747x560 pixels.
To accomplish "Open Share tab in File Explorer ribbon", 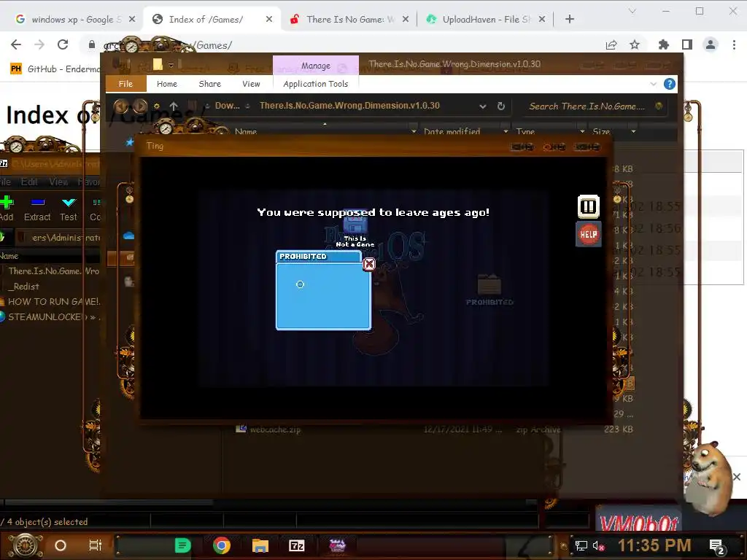I will point(209,84).
